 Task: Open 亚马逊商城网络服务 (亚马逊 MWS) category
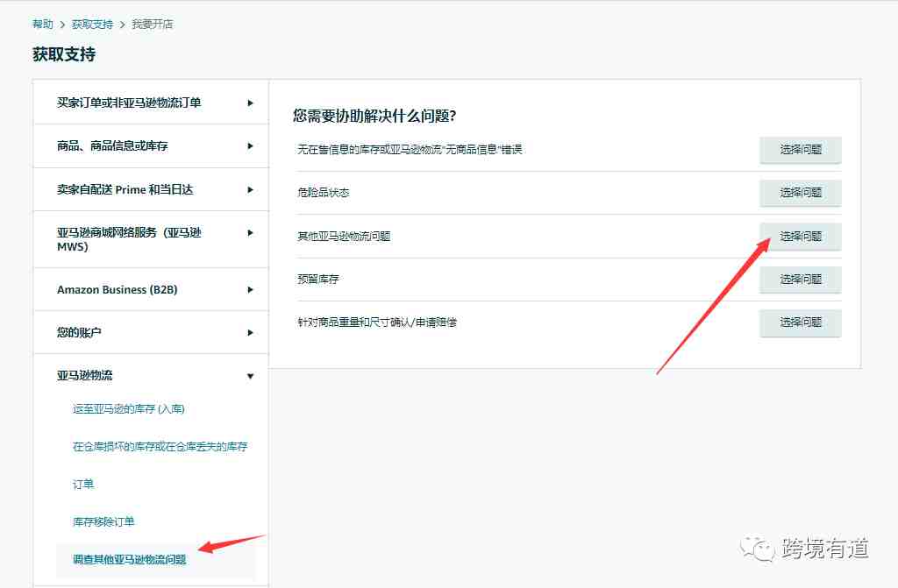pyautogui.click(x=129, y=239)
